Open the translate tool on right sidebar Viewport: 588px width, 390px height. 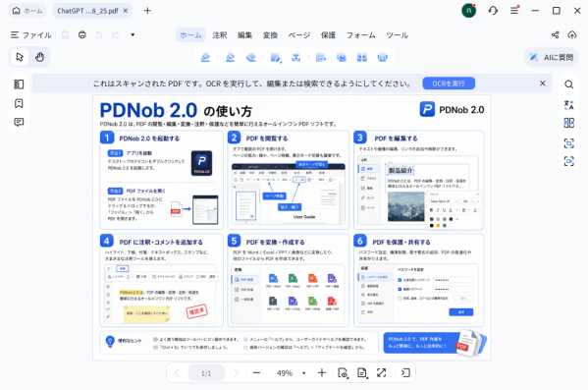coord(569,105)
